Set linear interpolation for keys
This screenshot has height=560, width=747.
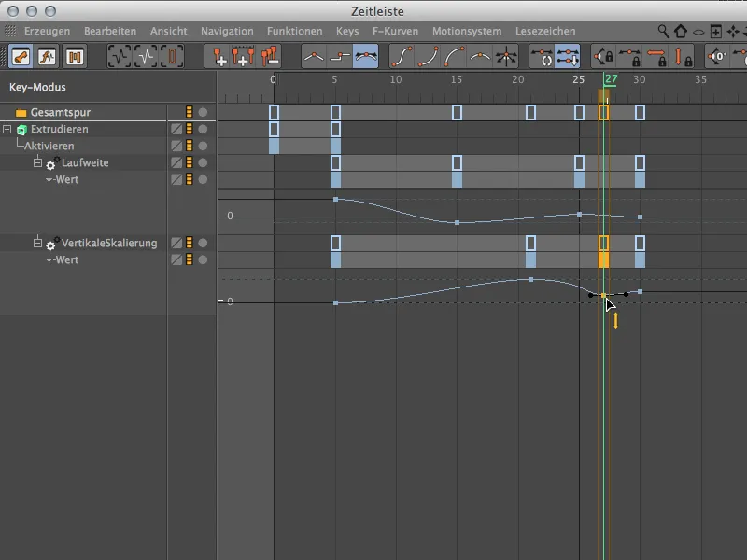pos(314,57)
